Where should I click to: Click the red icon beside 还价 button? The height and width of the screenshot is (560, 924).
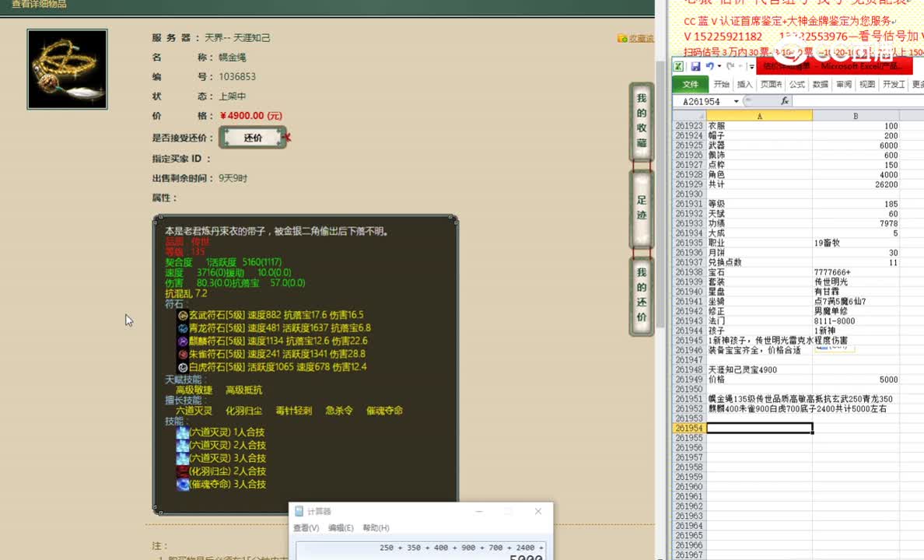click(287, 138)
